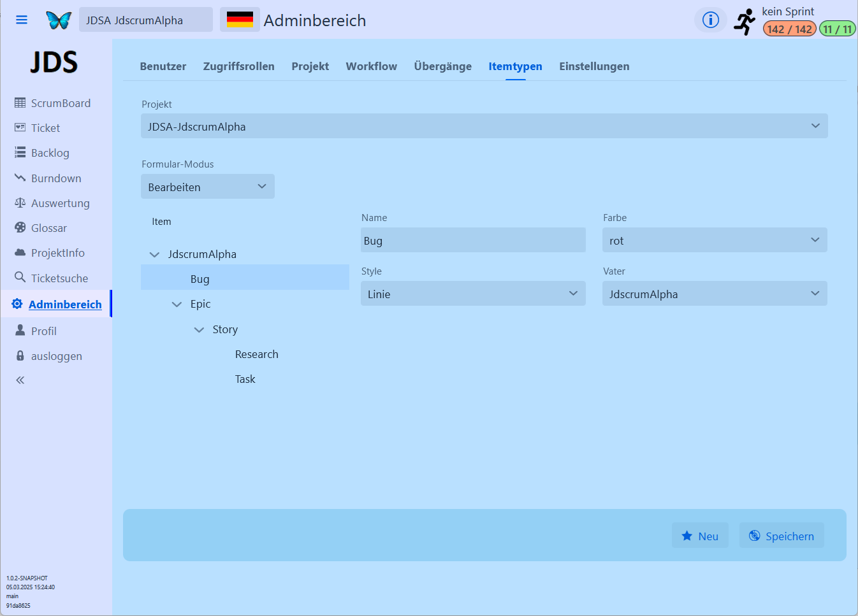The width and height of the screenshot is (858, 616).
Task: Click the Name input field containing Bug
Action: pos(473,240)
